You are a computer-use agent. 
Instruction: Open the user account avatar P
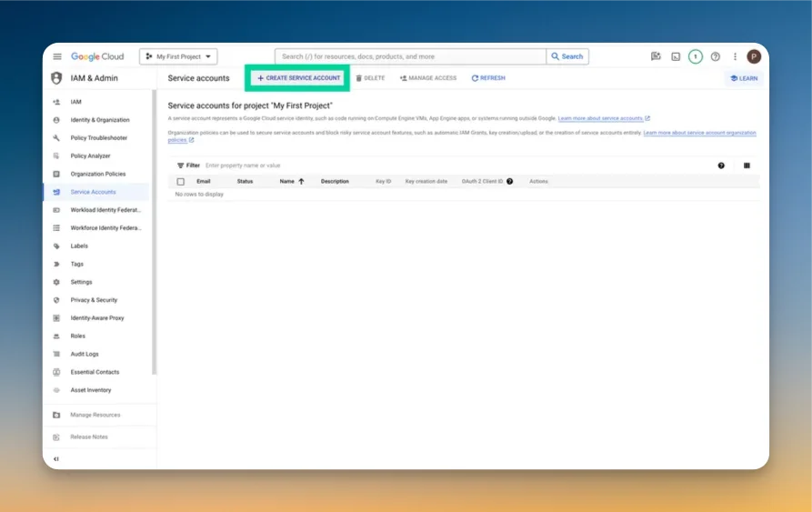754,56
